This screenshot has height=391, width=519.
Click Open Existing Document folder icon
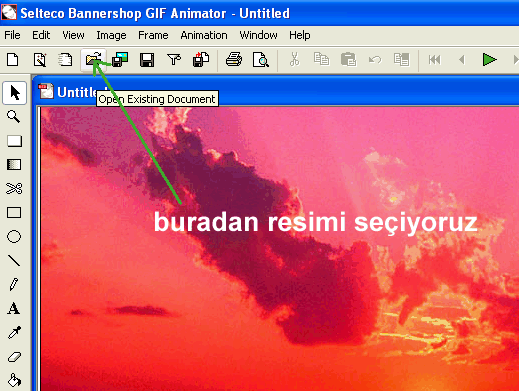(93, 60)
